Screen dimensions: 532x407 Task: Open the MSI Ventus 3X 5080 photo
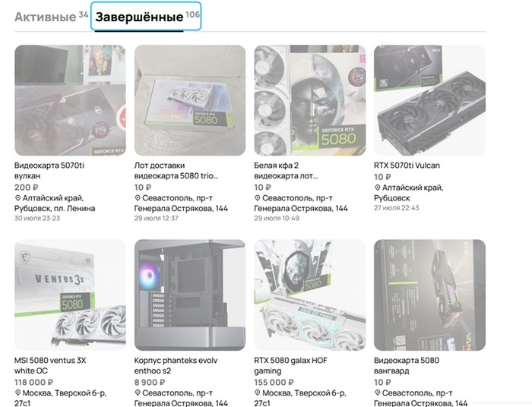pyautogui.click(x=70, y=295)
